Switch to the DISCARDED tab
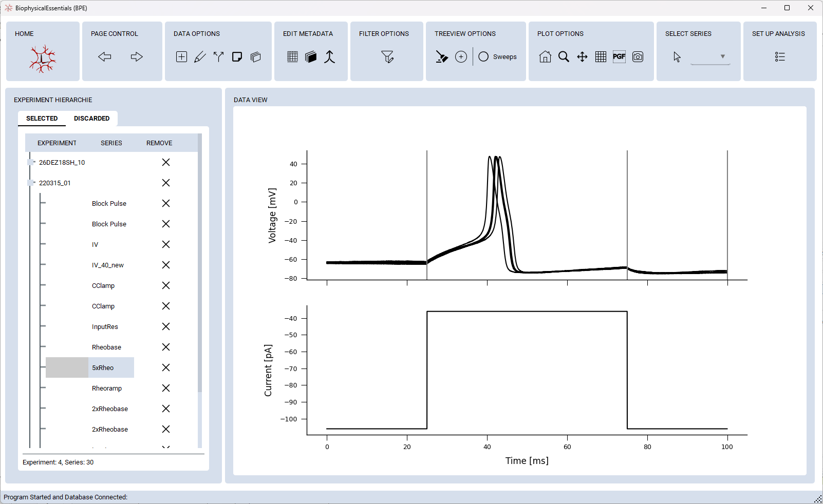The width and height of the screenshot is (823, 504). 92,119
